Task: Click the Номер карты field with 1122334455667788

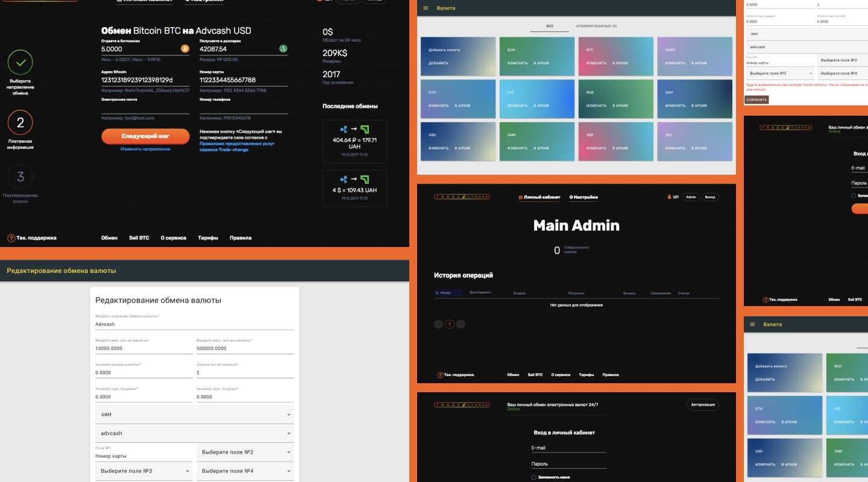Action: click(244, 80)
